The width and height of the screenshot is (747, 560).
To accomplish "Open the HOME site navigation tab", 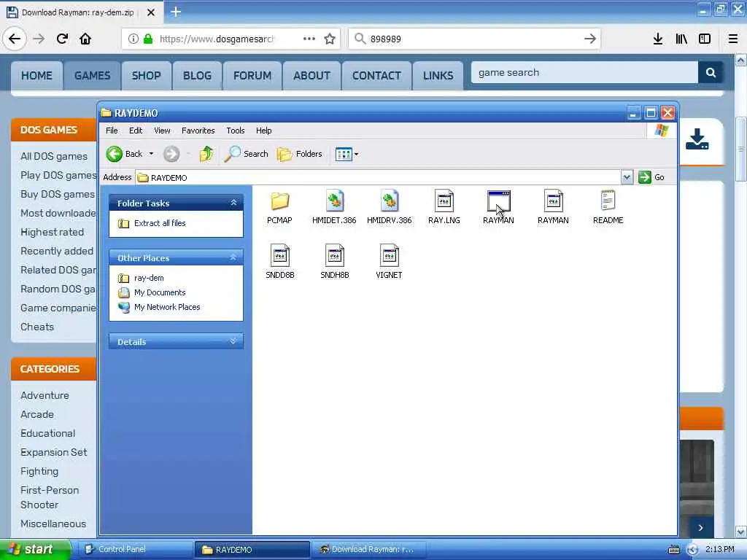I will [36, 75].
